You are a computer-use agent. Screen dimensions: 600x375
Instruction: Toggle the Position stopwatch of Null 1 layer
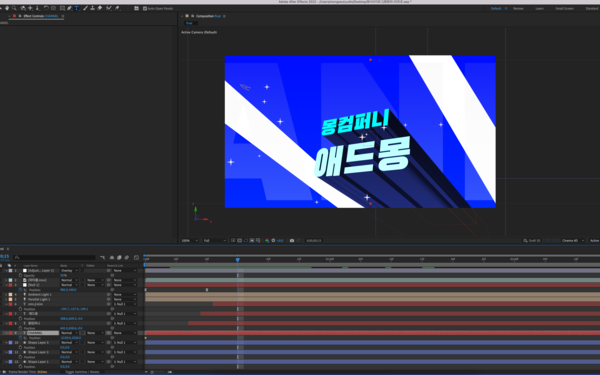pos(20,290)
